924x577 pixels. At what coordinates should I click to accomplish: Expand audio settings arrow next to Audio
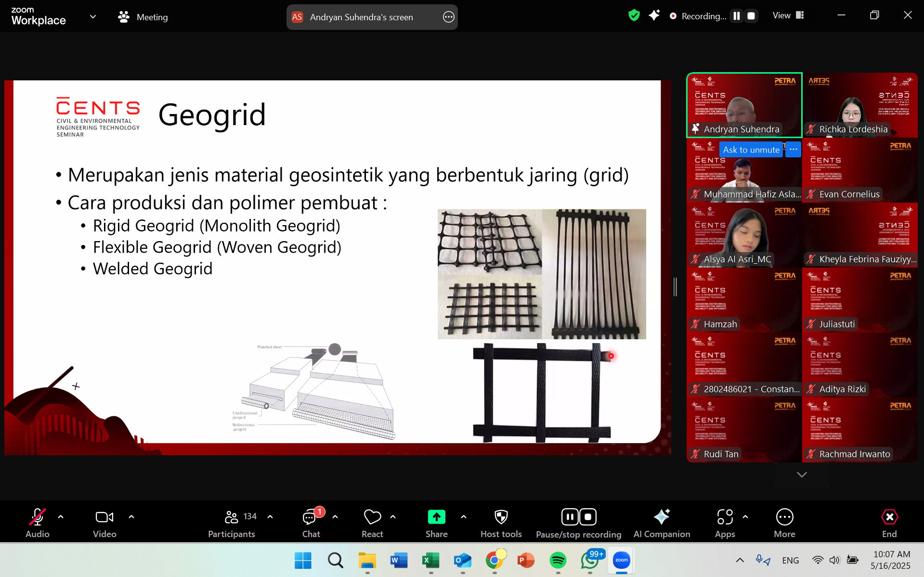pyautogui.click(x=61, y=517)
